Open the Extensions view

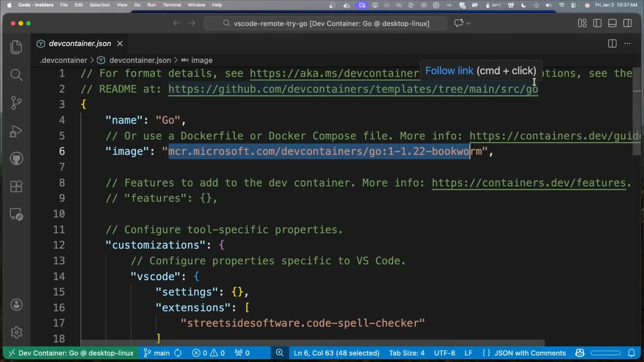(16, 186)
